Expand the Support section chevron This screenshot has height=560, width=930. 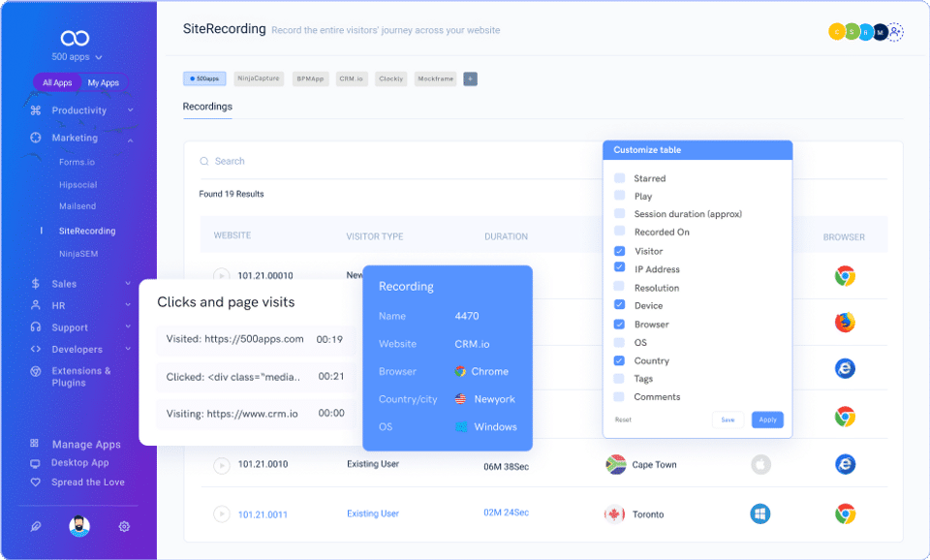(x=128, y=327)
